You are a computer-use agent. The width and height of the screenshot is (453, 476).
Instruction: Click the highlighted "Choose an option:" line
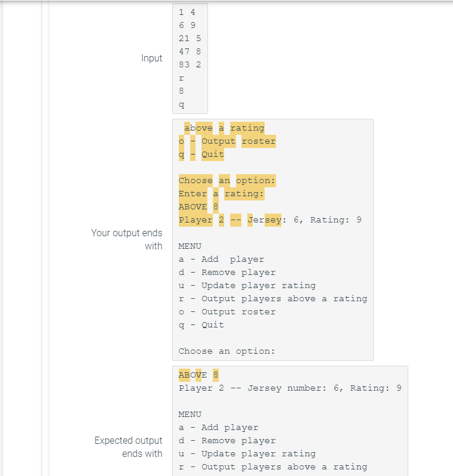(227, 181)
